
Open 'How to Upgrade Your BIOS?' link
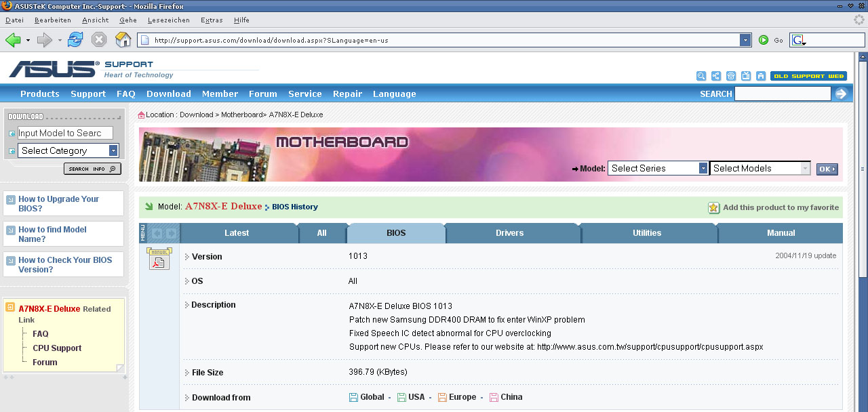58,204
